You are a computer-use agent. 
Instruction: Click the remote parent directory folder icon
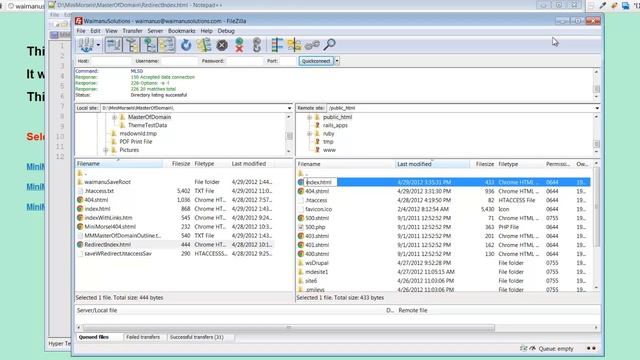(x=301, y=173)
